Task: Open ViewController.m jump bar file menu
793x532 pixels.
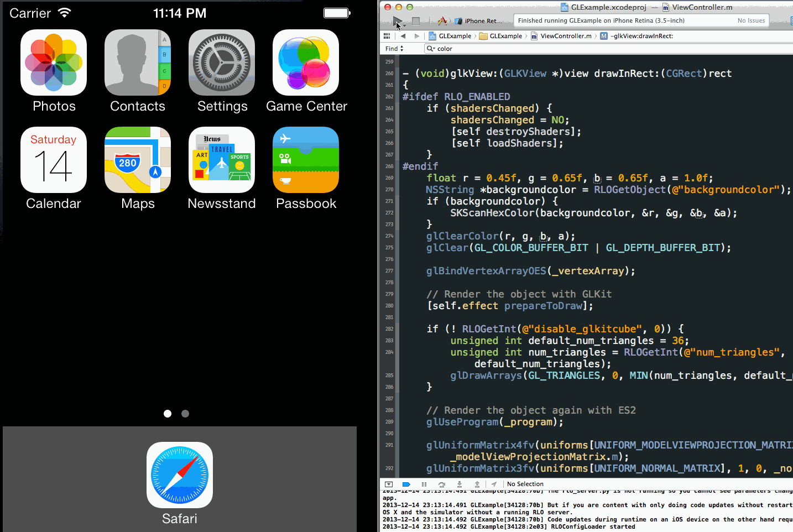Action: click(x=561, y=36)
